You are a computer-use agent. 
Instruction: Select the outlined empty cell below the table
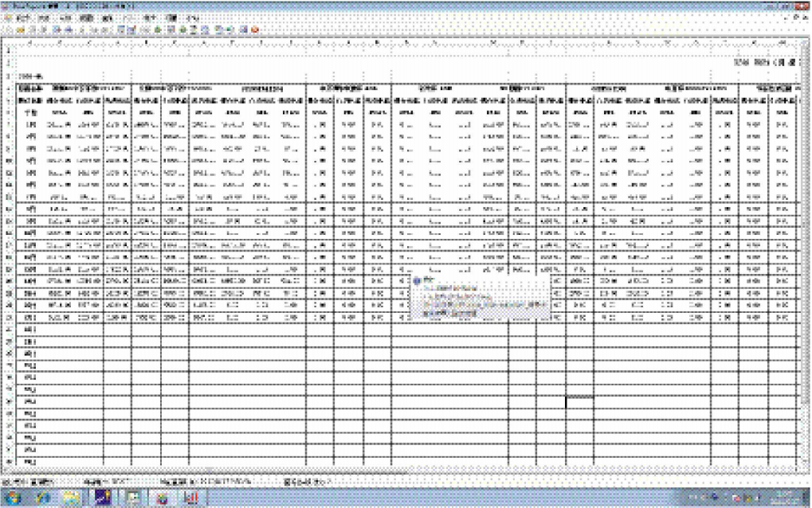pyautogui.click(x=579, y=402)
